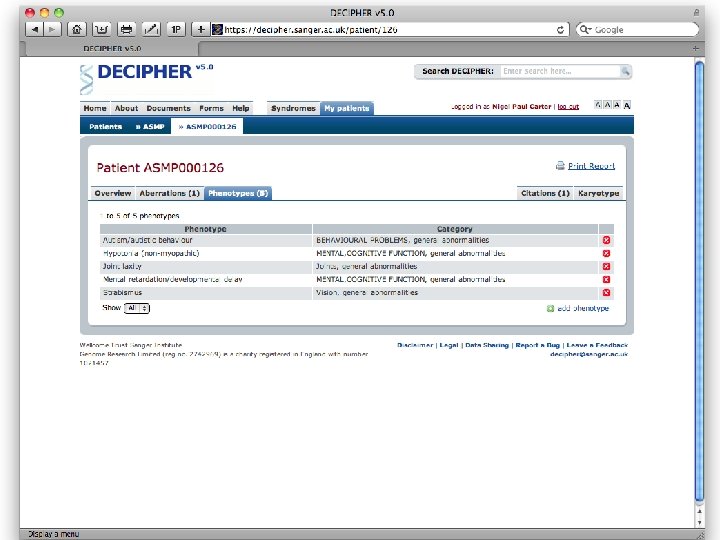Open the Report a Bug link

pos(538,345)
